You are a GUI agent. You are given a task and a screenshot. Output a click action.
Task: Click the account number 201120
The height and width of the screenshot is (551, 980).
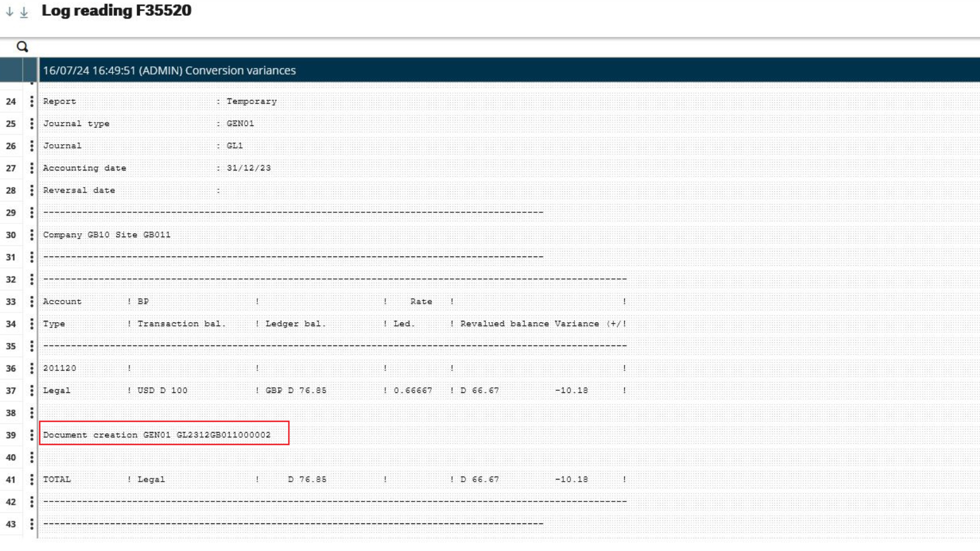click(59, 368)
